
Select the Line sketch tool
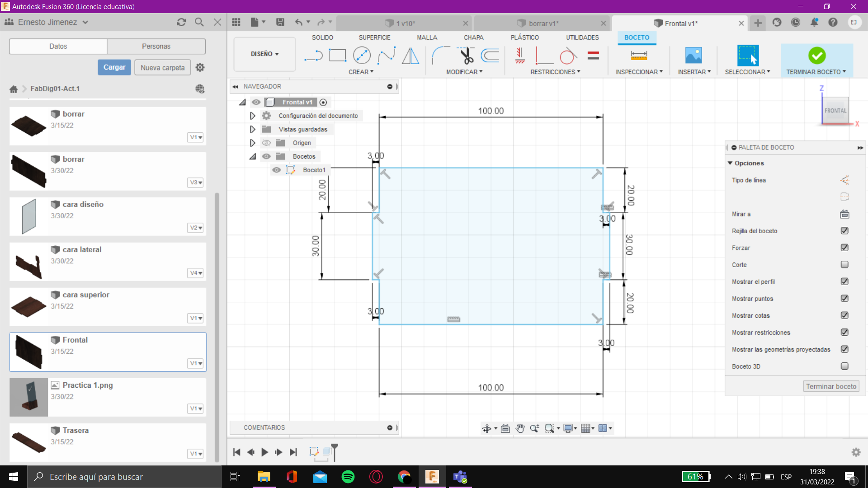[x=313, y=56]
